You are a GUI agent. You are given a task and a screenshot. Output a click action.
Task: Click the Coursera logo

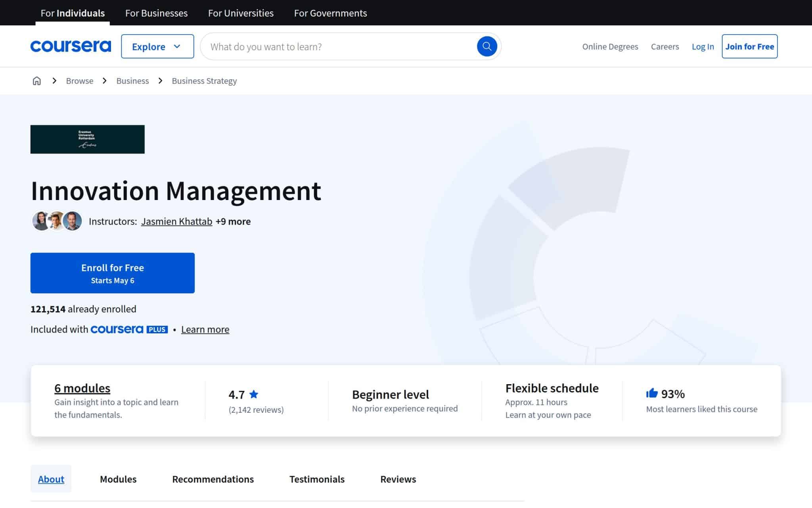point(71,46)
